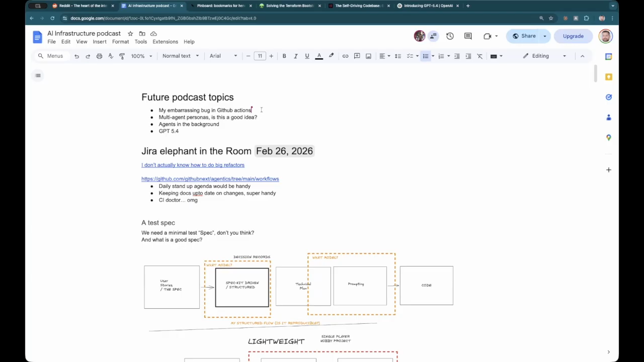Image resolution: width=644 pixels, height=362 pixels.
Task: Open version history clock icon
Action: (450, 36)
